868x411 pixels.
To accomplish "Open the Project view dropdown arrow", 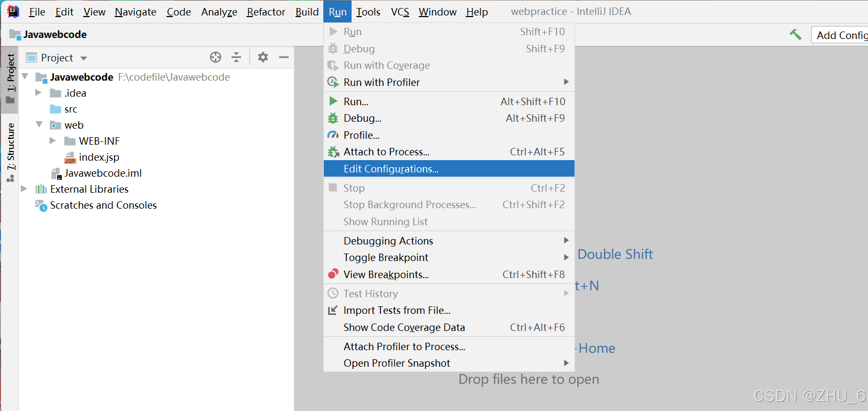I will (x=84, y=58).
